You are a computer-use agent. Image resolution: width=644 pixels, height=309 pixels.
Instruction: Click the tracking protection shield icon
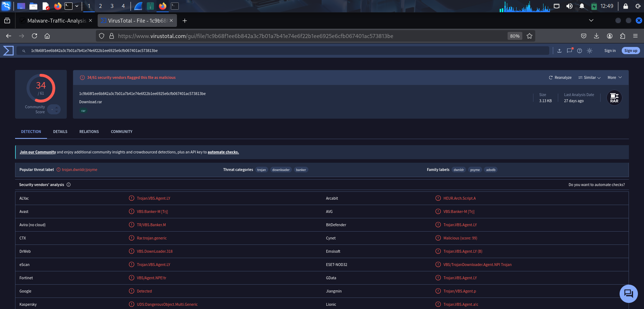pyautogui.click(x=102, y=36)
